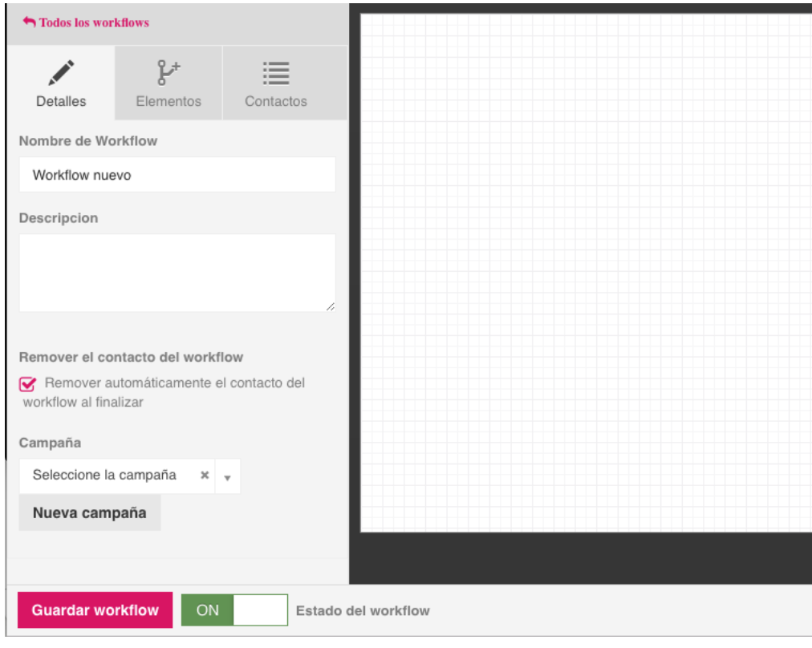Switch to the Elementos tab label
812x648 pixels.
pos(168,102)
